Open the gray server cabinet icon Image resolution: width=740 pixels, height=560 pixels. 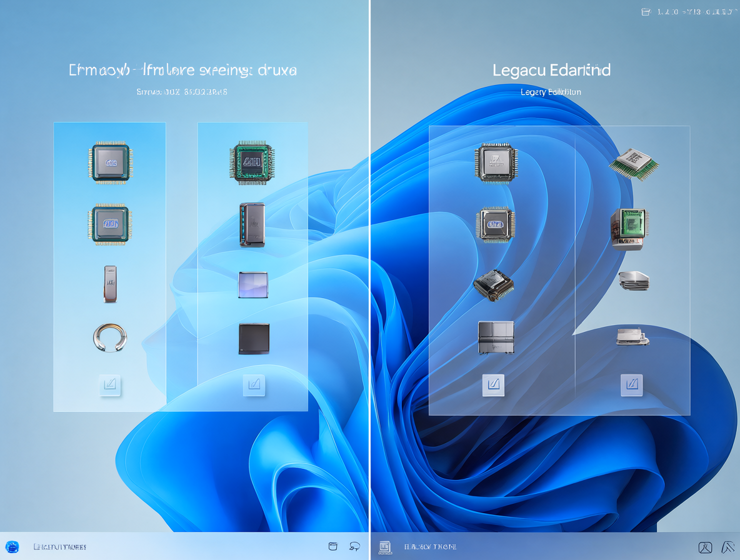(496, 337)
